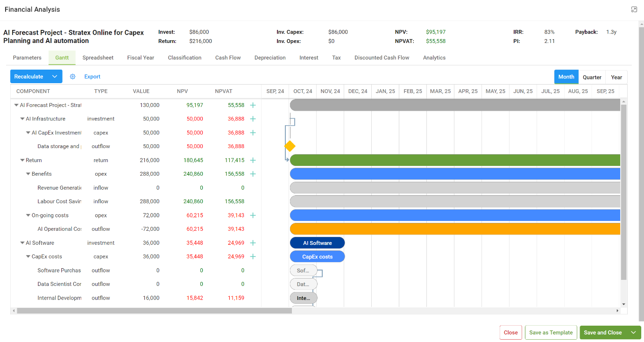Open the Depreciation tab
This screenshot has width=644, height=342.
pos(270,58)
